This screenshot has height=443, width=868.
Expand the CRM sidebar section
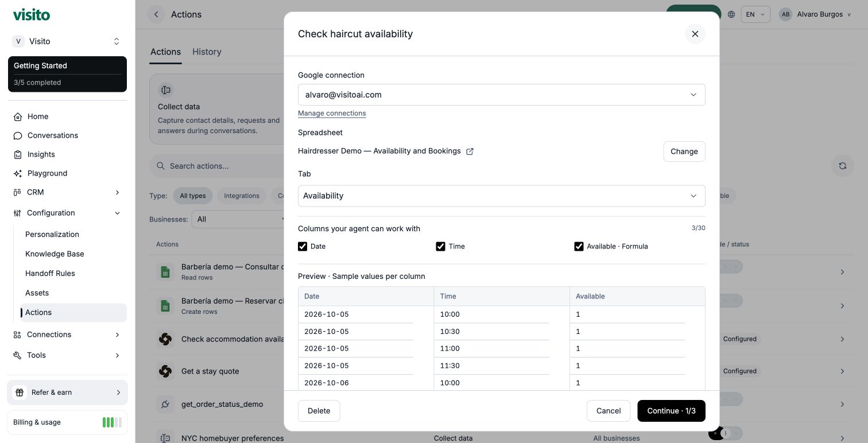[68, 192]
